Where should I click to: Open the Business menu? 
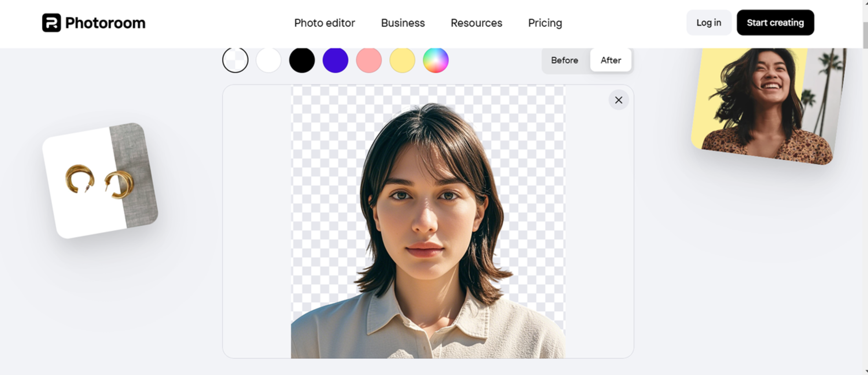pyautogui.click(x=403, y=23)
